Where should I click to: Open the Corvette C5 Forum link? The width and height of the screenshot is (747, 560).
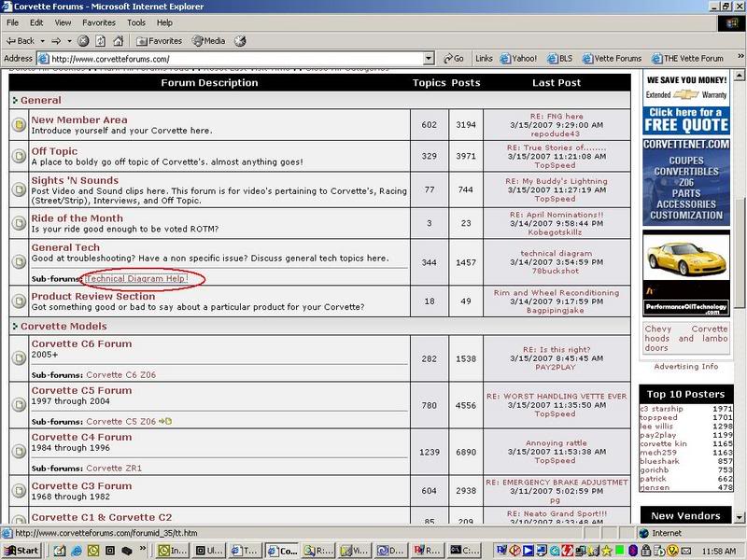click(x=81, y=390)
